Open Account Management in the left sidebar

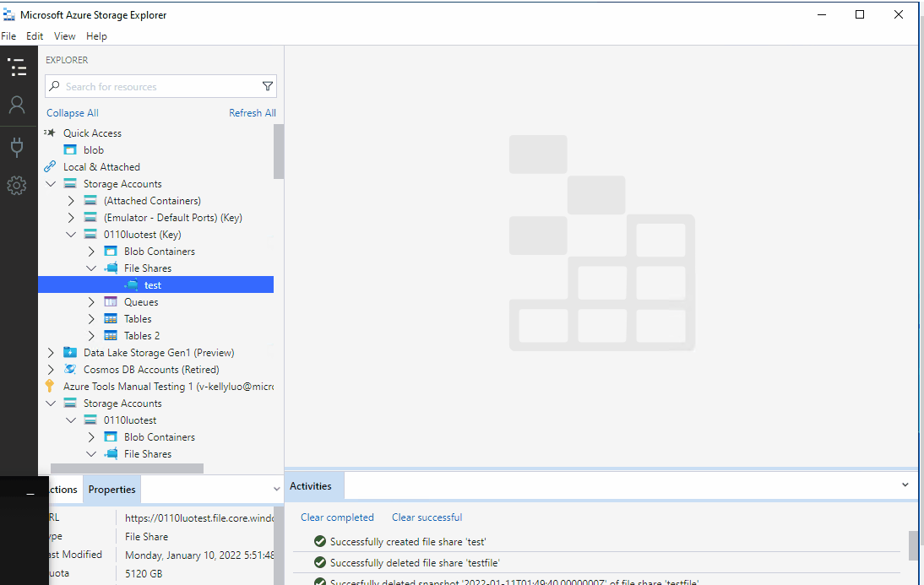click(x=17, y=105)
